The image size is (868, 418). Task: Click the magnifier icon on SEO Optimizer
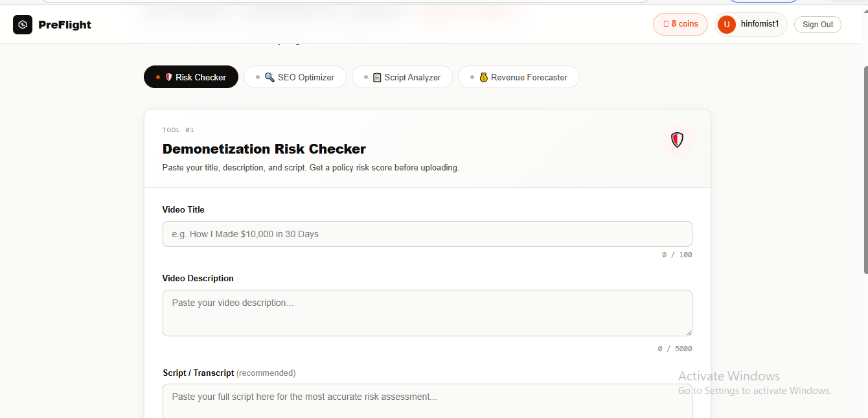(269, 77)
